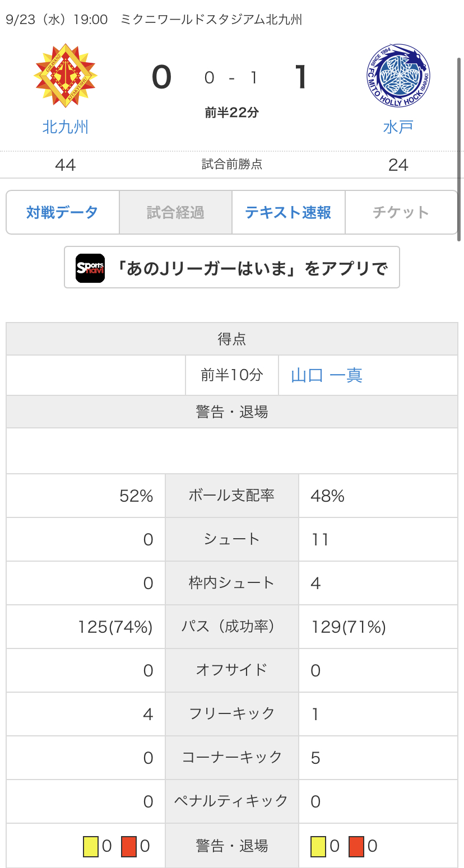Image resolution: width=464 pixels, height=868 pixels.
Task: Tap the Sportsnavi app logo icon
Action: coord(90,268)
